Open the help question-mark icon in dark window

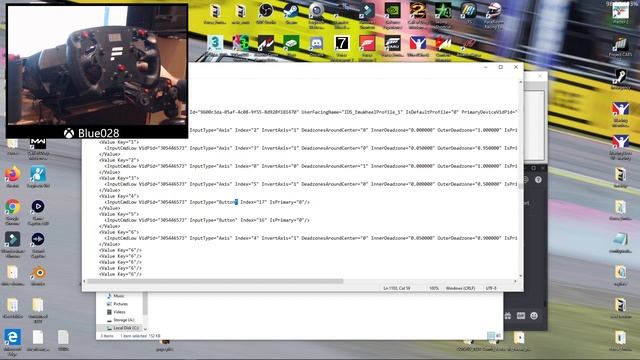click(x=538, y=180)
